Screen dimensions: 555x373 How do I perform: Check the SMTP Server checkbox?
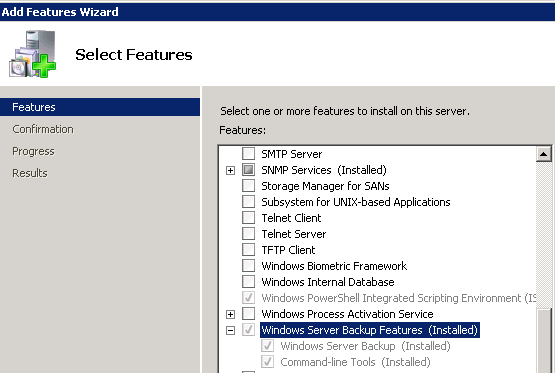point(248,154)
